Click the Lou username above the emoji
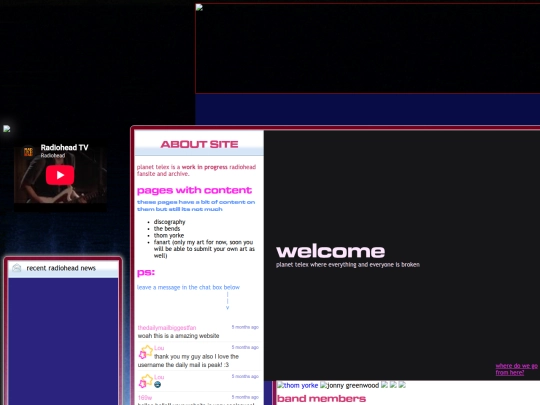Viewport: 540px width, 405px height. (x=159, y=377)
